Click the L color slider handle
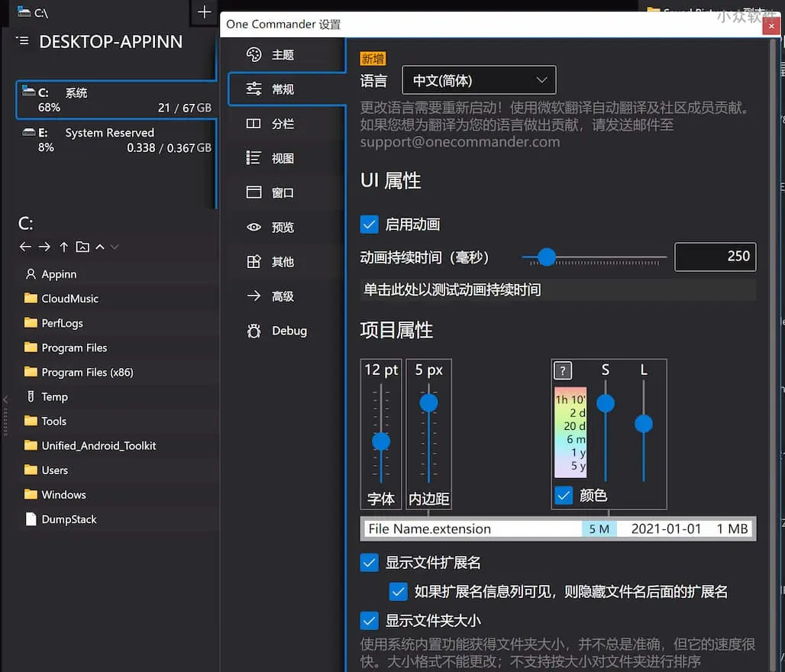This screenshot has width=785, height=672. point(643,424)
